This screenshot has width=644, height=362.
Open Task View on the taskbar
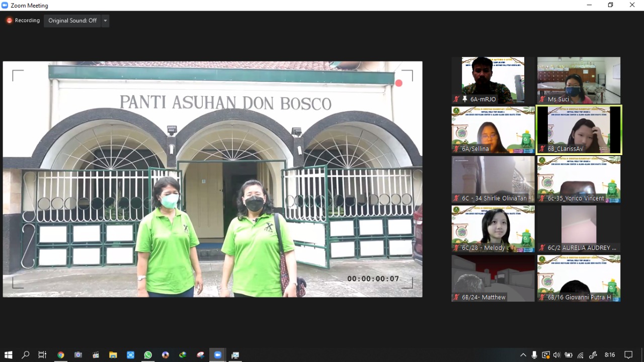click(x=43, y=355)
